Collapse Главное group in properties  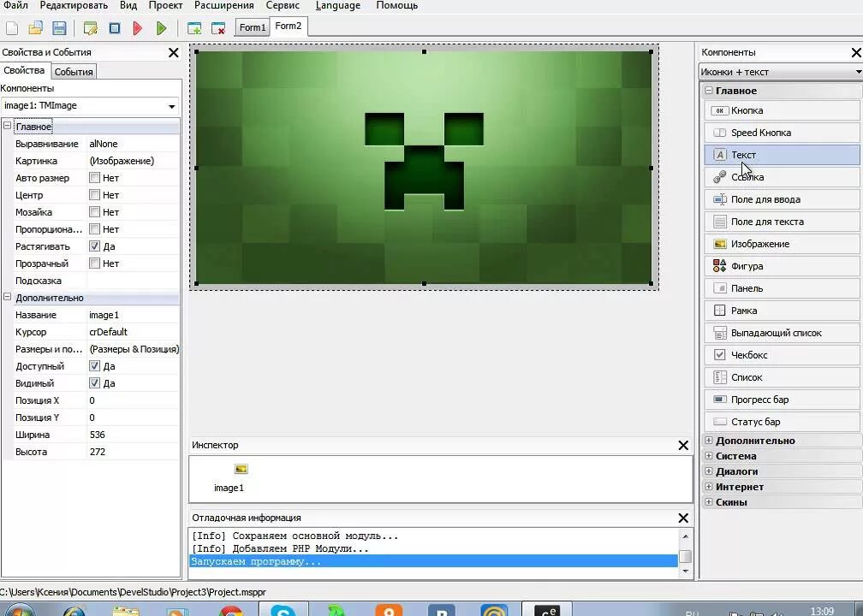(7, 126)
